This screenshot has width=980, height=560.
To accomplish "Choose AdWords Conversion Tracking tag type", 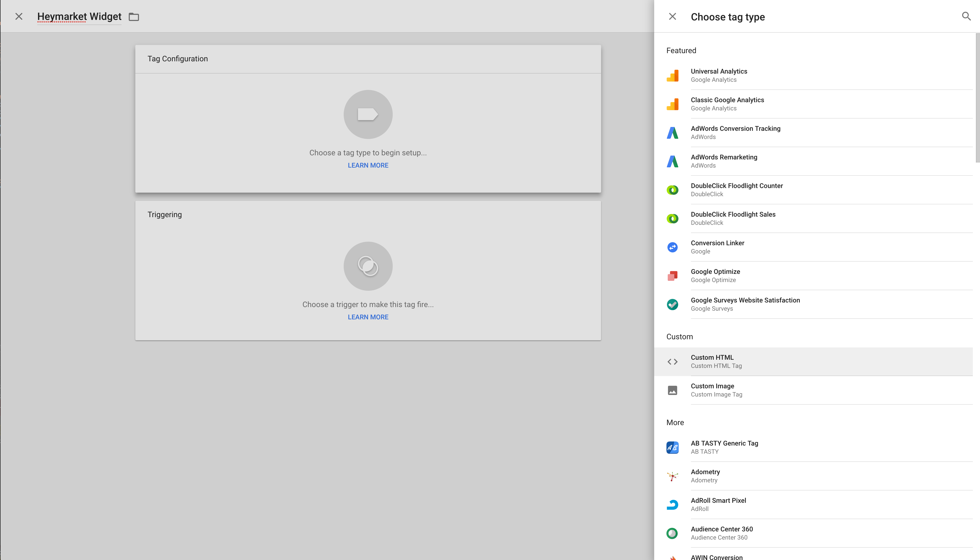I will [813, 133].
